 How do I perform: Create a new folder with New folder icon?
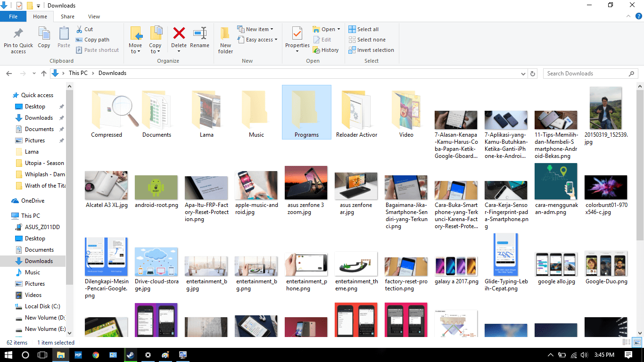pos(225,40)
